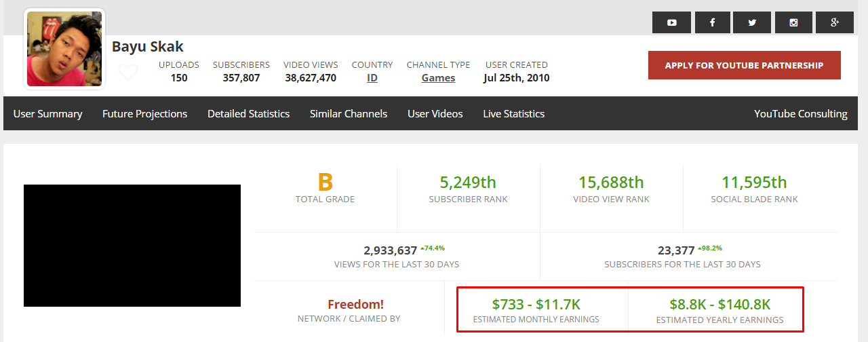Open the Google Plus social icon button

click(835, 22)
